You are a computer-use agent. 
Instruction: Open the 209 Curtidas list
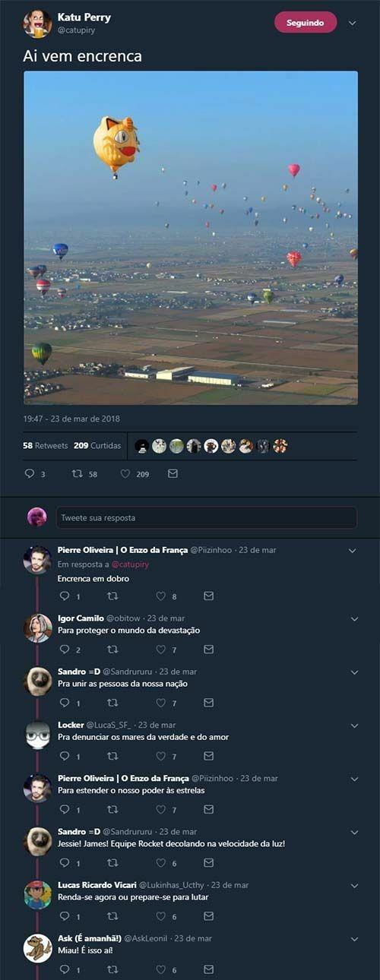[97, 446]
